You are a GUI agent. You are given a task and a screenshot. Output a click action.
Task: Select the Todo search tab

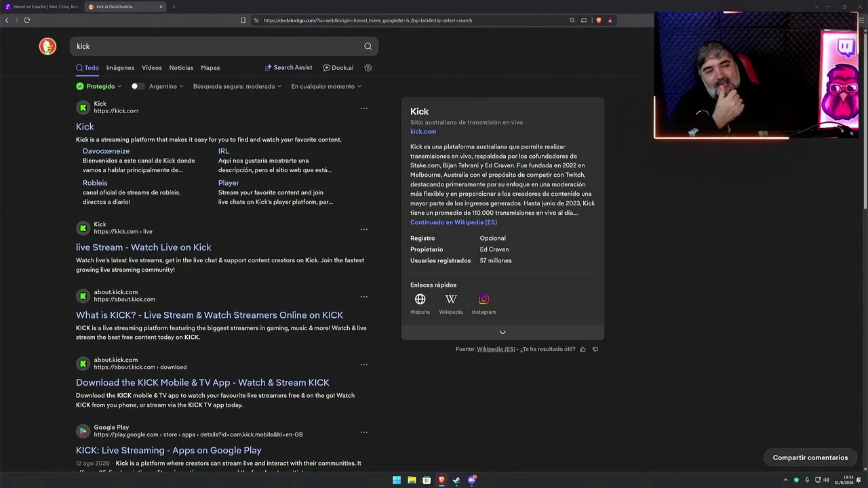tap(87, 68)
